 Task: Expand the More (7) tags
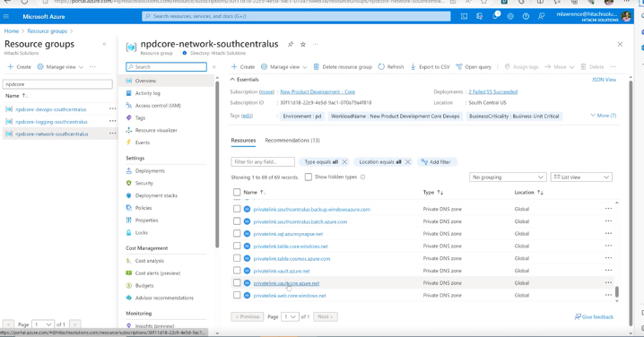pyautogui.click(x=604, y=116)
